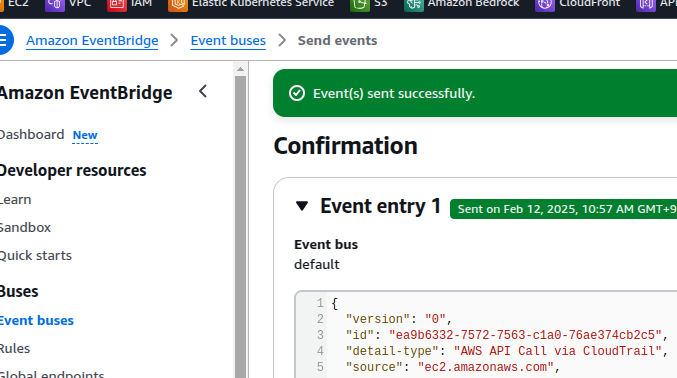Click the CloudFront label text
This screenshot has width=677, height=378.
point(590,4)
